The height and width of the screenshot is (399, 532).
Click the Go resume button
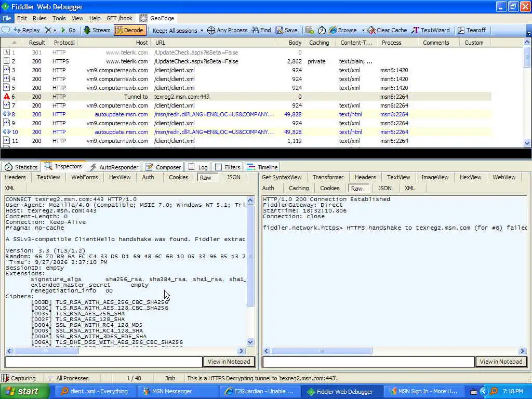click(x=68, y=30)
